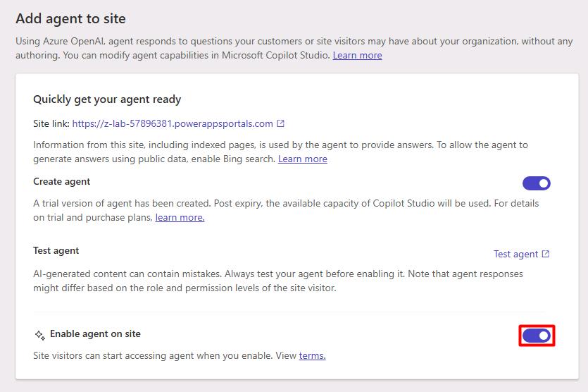This screenshot has height=392, width=588.
Task: Click the Add agent to site heading
Action: 71,18
